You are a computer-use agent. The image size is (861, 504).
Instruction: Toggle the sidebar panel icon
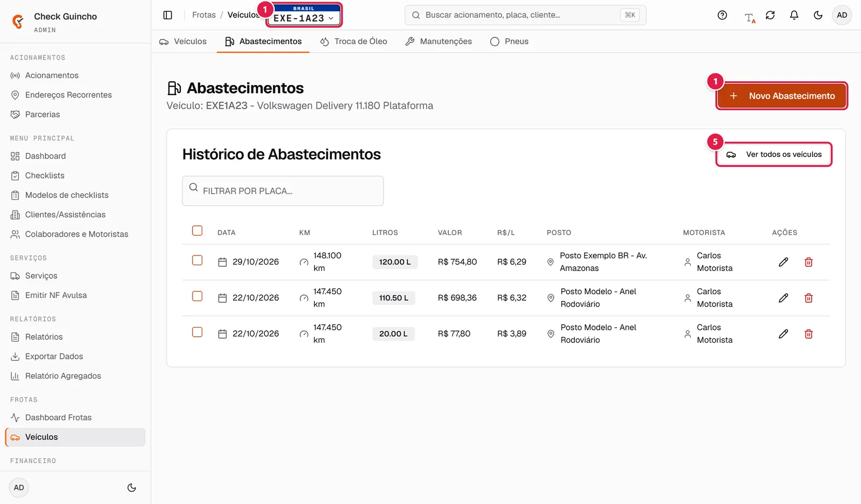click(168, 15)
